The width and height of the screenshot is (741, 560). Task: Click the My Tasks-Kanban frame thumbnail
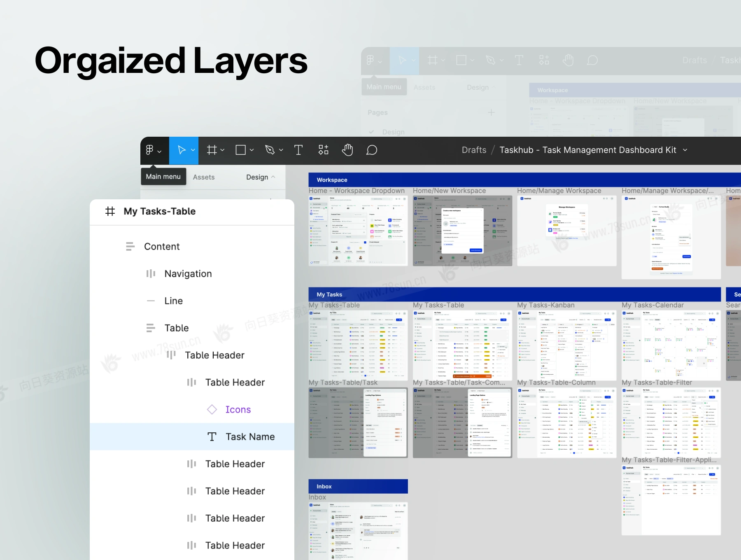[x=567, y=345]
